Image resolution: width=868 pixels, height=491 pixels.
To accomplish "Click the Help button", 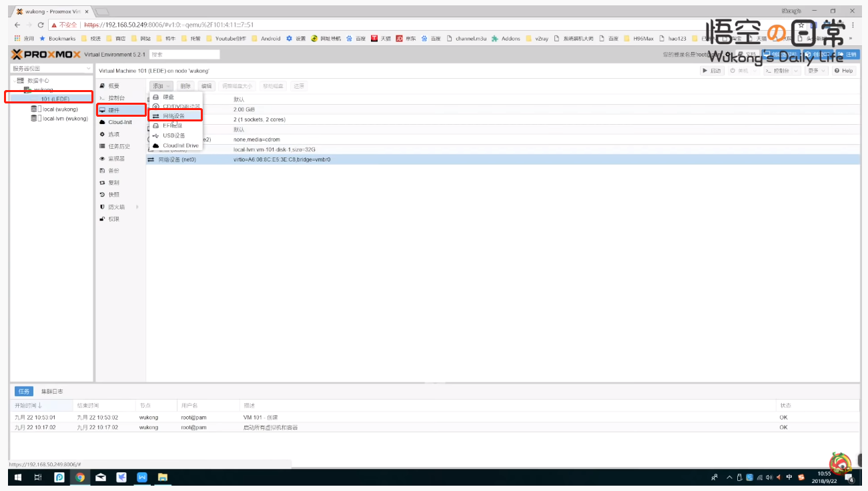I will pyautogui.click(x=843, y=71).
